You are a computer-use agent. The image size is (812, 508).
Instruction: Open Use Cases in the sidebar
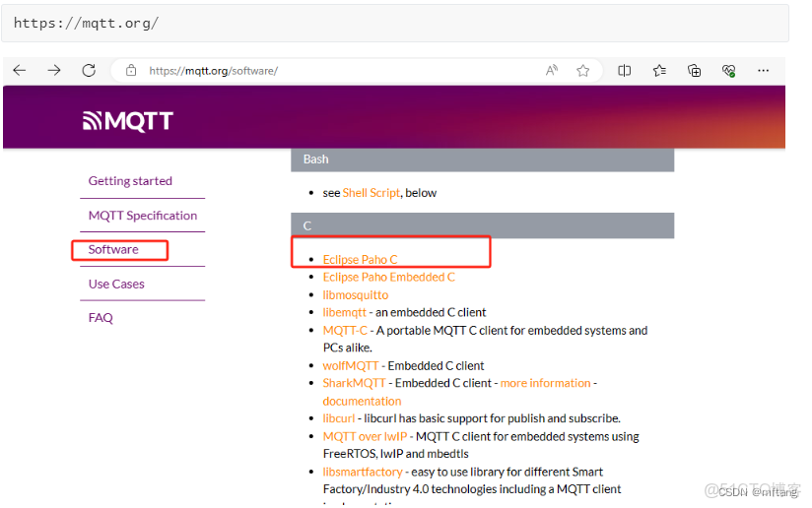tap(116, 284)
